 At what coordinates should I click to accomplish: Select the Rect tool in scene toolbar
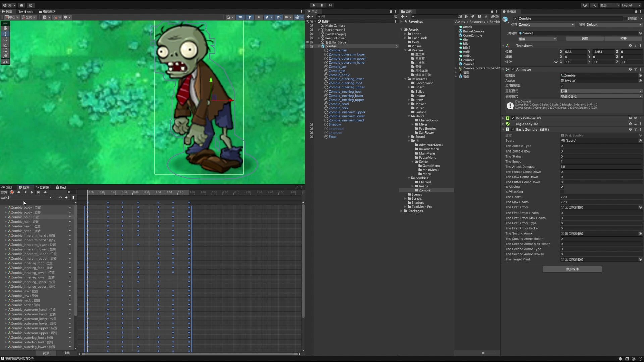pos(5,50)
